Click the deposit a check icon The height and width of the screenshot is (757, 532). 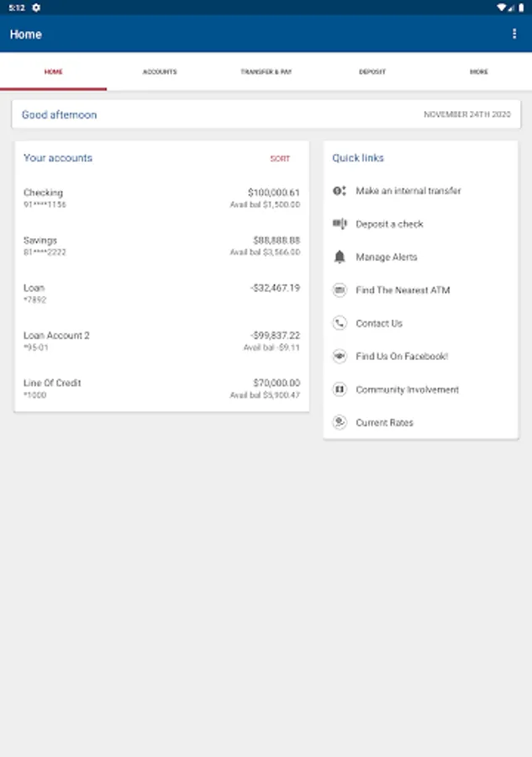(x=340, y=224)
